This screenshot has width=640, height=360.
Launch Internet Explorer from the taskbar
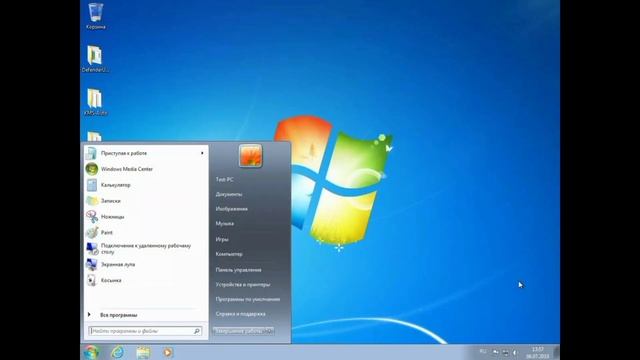[x=118, y=352]
